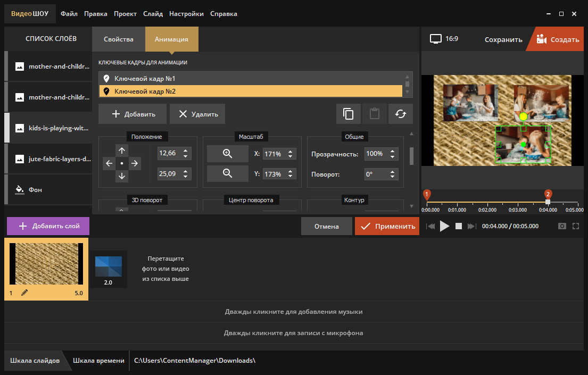Image resolution: width=588 pixels, height=375 pixels.
Task: Jump to next keyframe in player
Action: [x=471, y=226]
